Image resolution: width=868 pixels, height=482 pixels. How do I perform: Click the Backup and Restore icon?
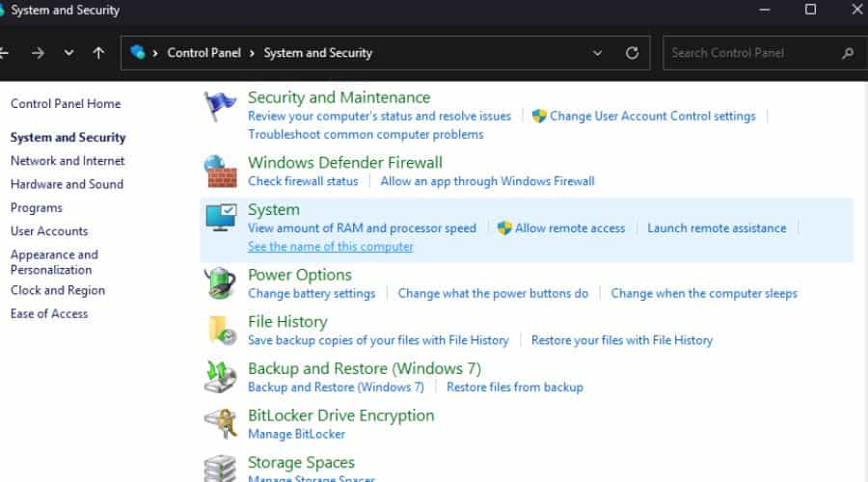(221, 377)
